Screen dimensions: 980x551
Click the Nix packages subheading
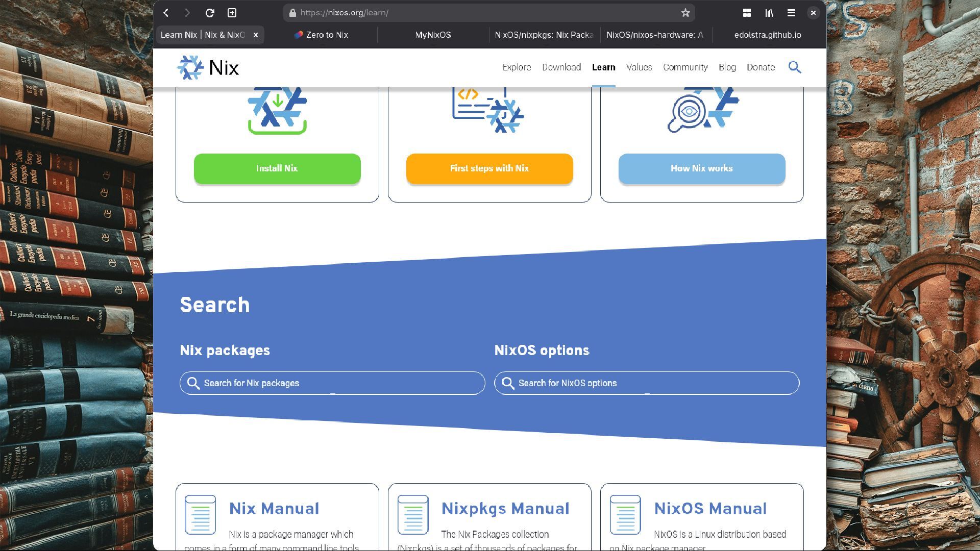(x=225, y=350)
